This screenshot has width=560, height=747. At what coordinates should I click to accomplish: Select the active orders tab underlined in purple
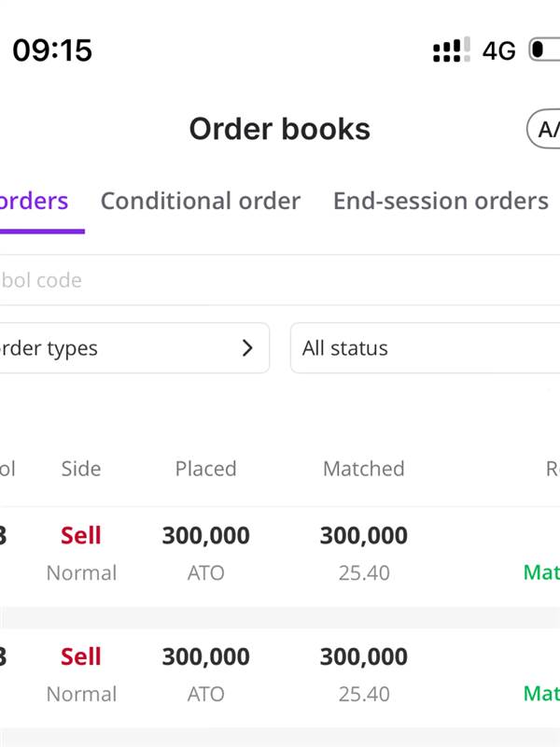pos(35,202)
